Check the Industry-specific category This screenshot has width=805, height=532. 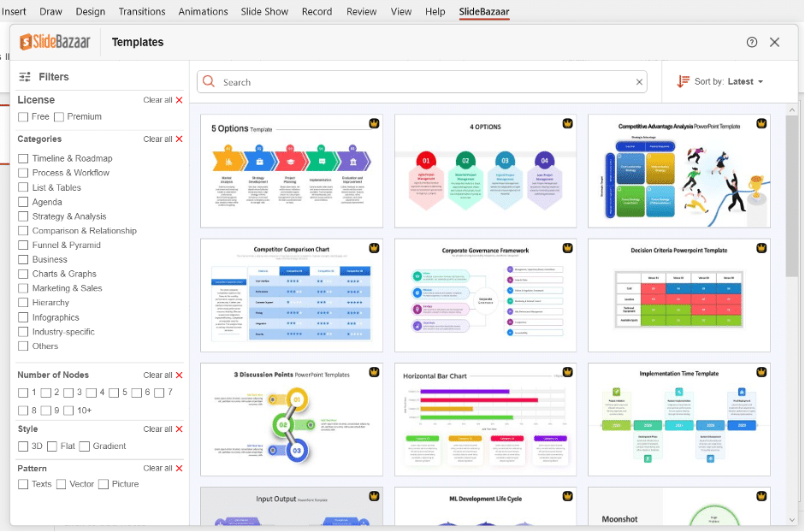[23, 332]
